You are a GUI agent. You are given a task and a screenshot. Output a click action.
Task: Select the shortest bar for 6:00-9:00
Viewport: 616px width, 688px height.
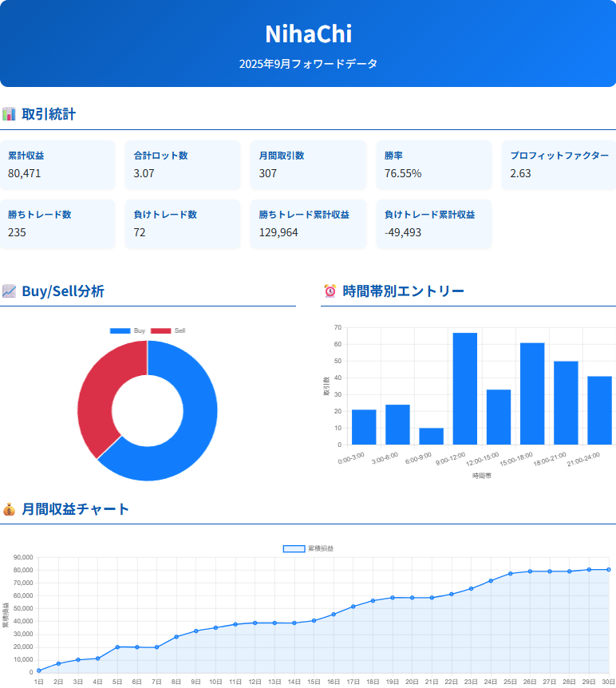click(431, 437)
